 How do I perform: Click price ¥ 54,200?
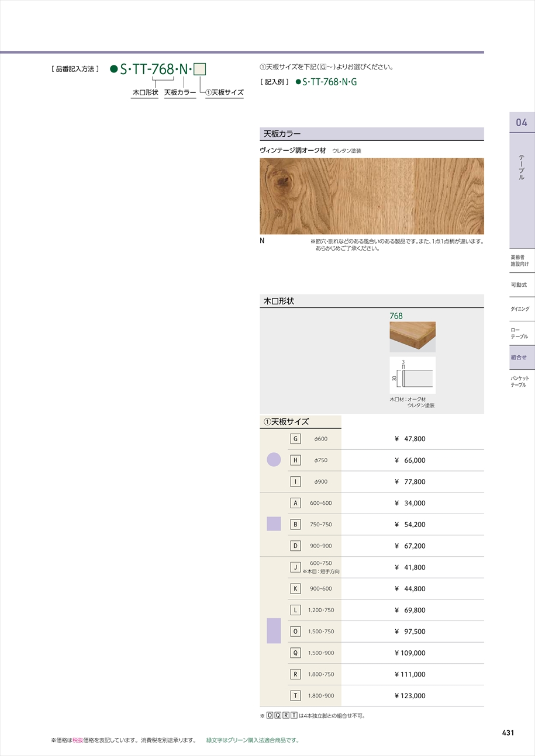pyautogui.click(x=410, y=525)
